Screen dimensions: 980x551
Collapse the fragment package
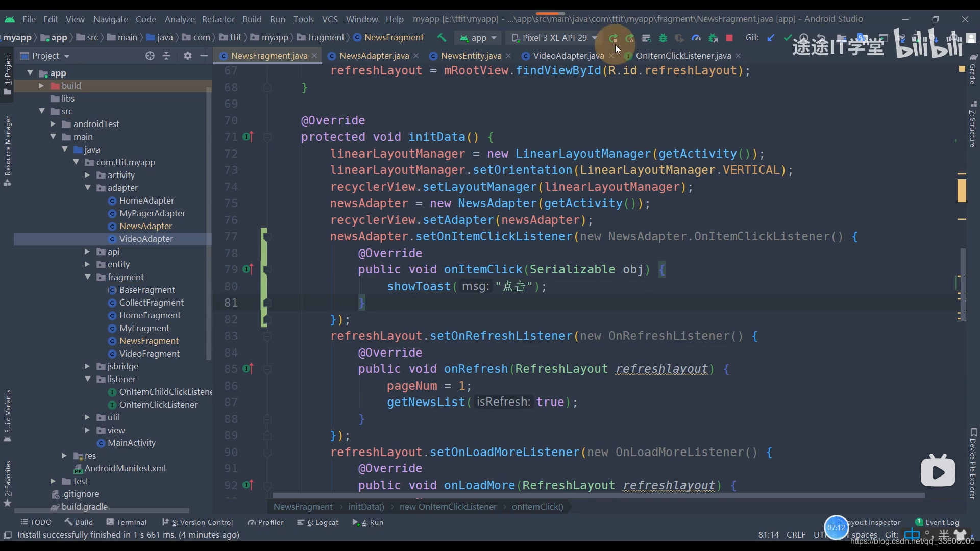pos(87,277)
